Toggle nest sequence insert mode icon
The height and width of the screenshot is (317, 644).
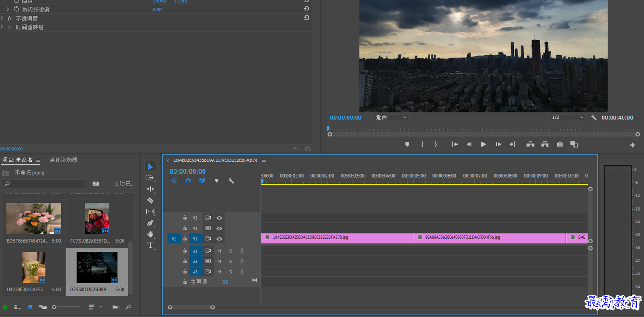[174, 181]
